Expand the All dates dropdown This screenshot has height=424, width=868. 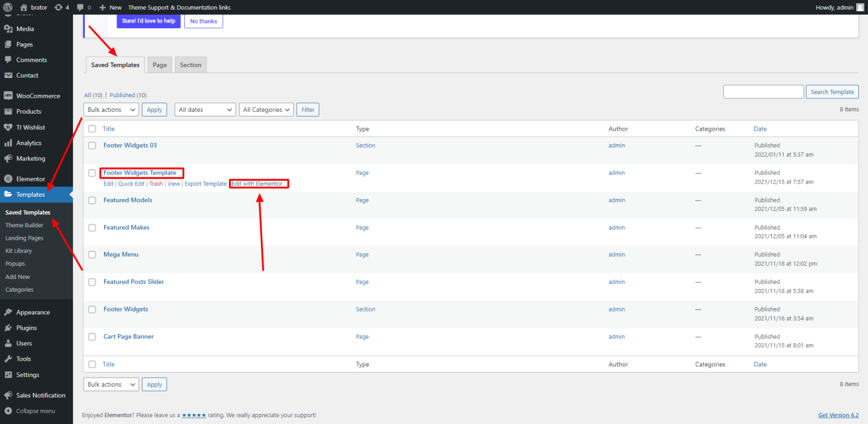coord(205,110)
